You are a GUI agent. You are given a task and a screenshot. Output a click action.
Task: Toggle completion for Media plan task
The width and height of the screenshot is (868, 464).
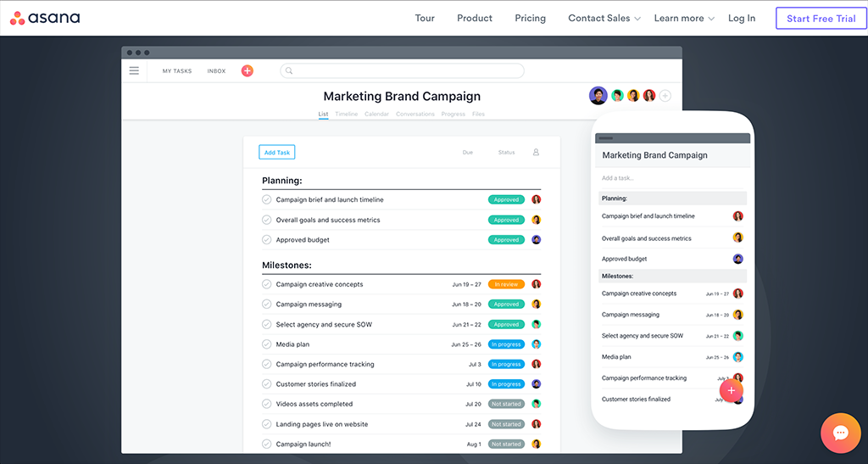click(x=266, y=344)
